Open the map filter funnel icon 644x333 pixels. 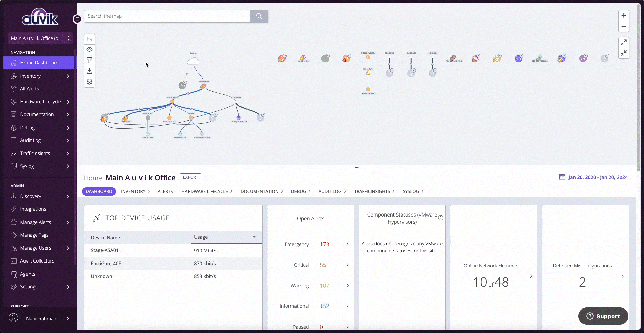coord(89,60)
